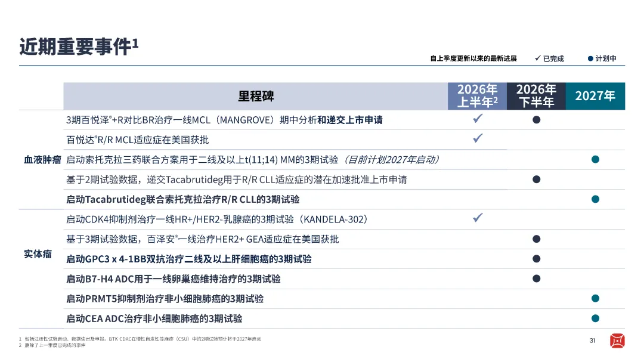Select the 实体瘤 category label
This screenshot has width=644, height=362.
[38, 254]
